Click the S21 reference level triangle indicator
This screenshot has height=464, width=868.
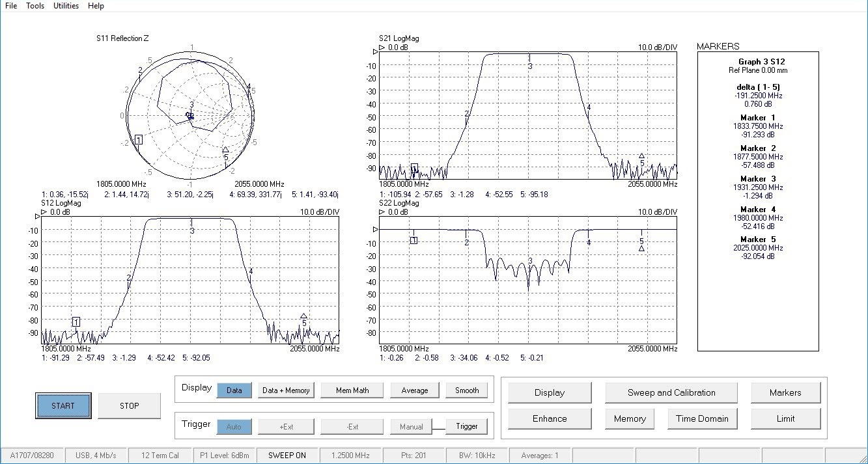(375, 51)
